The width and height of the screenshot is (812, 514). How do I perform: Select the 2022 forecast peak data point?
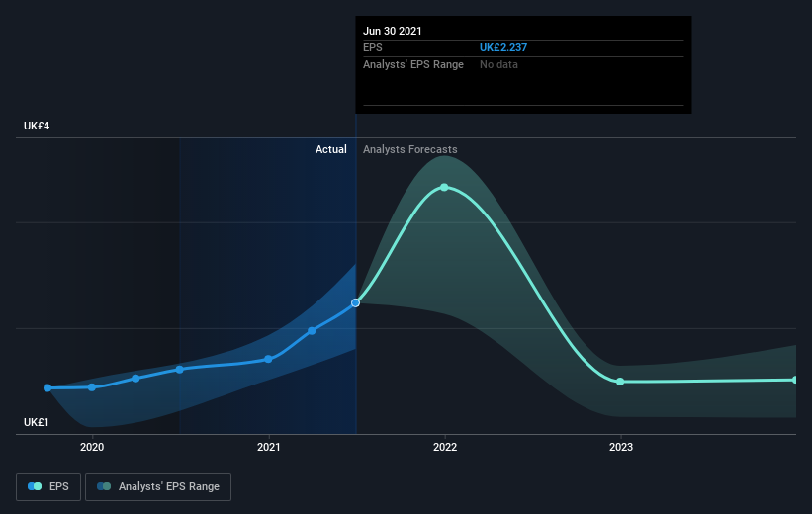pos(444,188)
